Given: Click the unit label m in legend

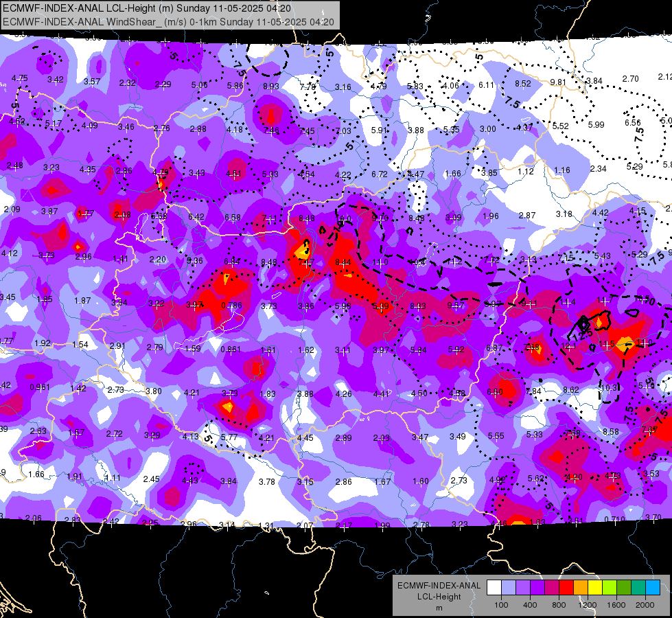Looking at the screenshot, I should pyautogui.click(x=439, y=608).
